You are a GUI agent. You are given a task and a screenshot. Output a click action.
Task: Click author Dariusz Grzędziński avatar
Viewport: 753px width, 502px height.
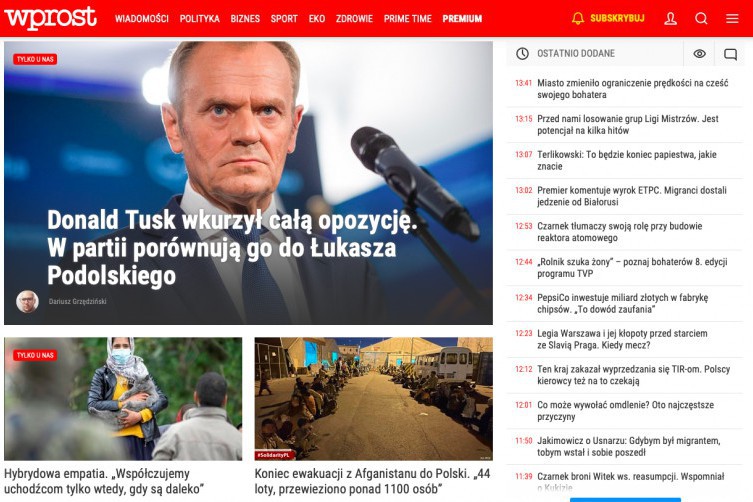[x=27, y=302]
